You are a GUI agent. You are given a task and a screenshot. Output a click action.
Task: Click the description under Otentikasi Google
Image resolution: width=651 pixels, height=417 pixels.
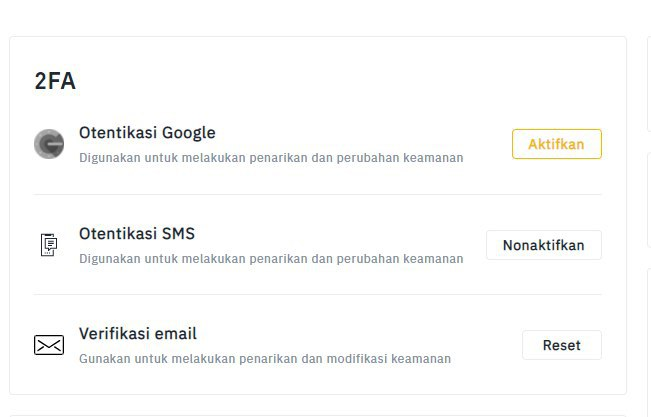(x=271, y=158)
